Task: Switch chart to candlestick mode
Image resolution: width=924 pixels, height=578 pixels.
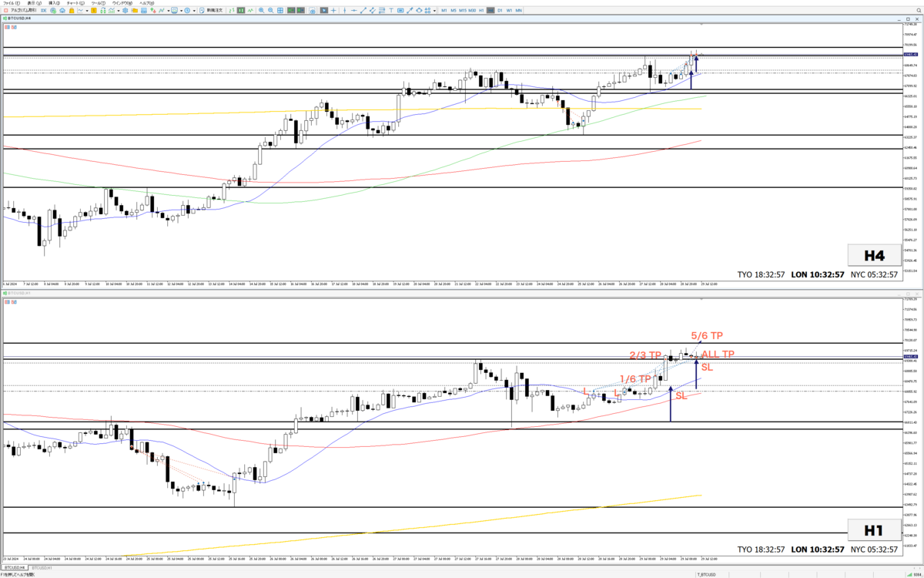Action: click(241, 10)
